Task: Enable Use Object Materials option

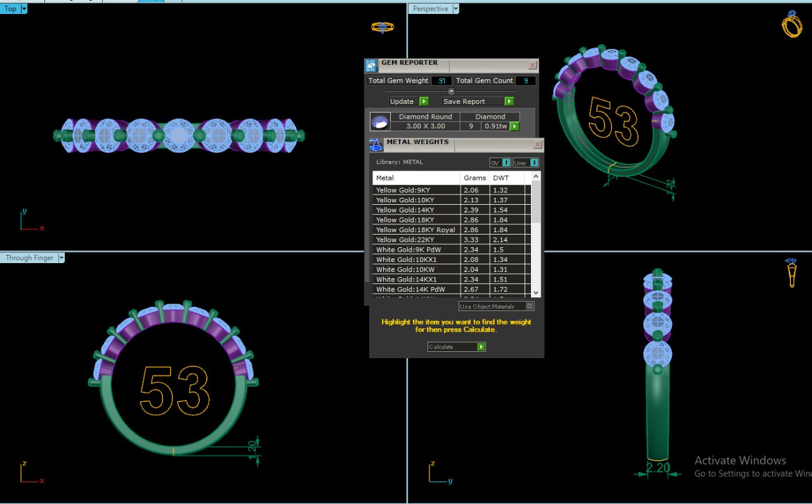Action: tap(530, 306)
